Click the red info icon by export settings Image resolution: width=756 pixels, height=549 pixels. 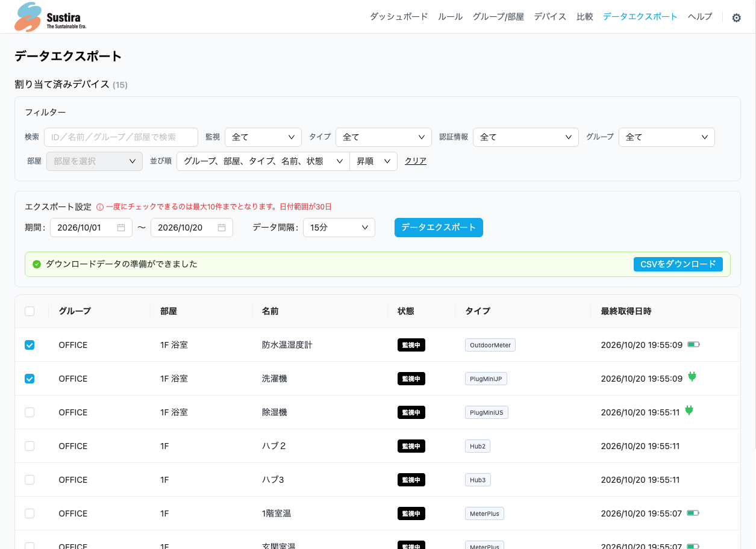pos(100,207)
